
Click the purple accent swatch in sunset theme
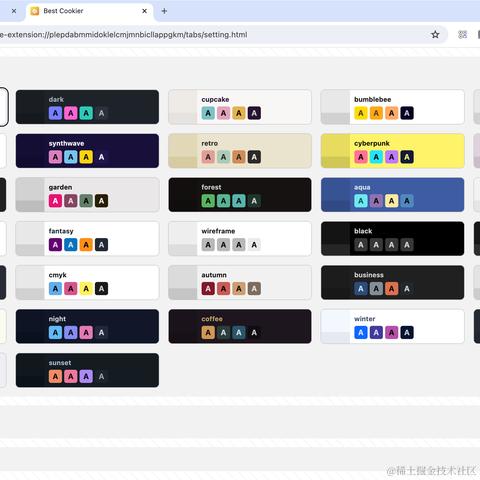(x=86, y=377)
